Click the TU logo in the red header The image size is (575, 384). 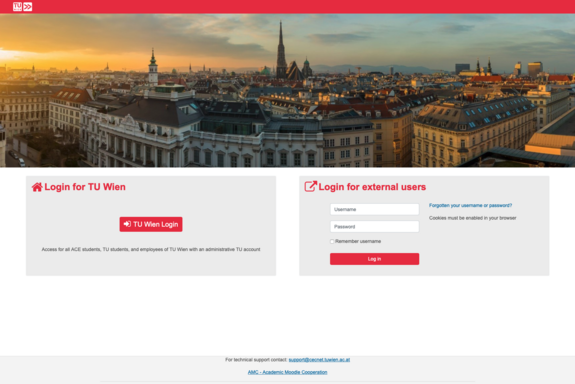17,6
